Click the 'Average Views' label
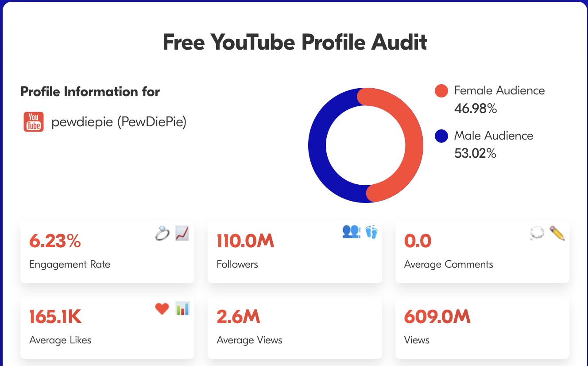The width and height of the screenshot is (588, 366). [249, 340]
